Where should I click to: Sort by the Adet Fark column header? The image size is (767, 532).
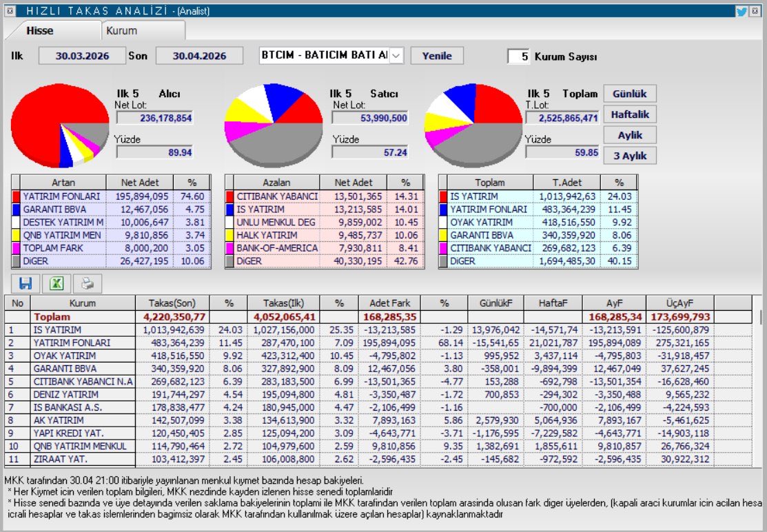tap(390, 303)
